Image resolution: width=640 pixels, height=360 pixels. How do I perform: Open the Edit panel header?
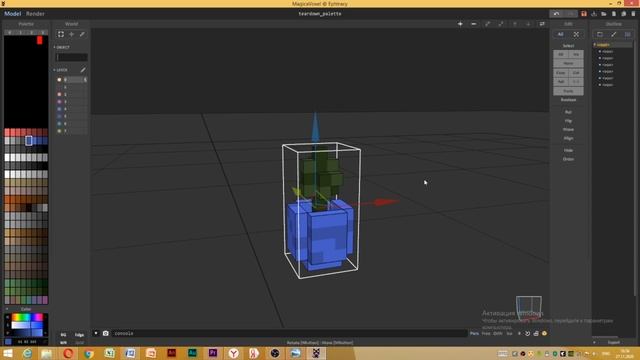coord(568,24)
